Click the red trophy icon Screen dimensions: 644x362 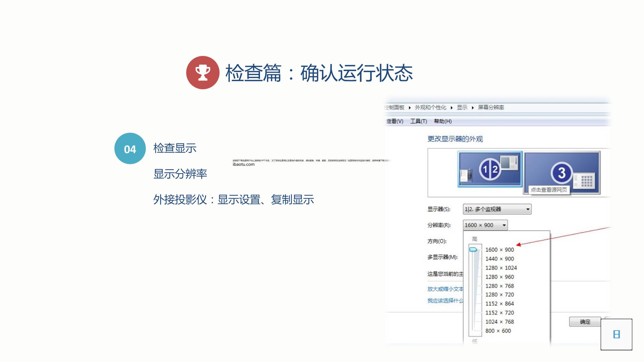pyautogui.click(x=203, y=72)
